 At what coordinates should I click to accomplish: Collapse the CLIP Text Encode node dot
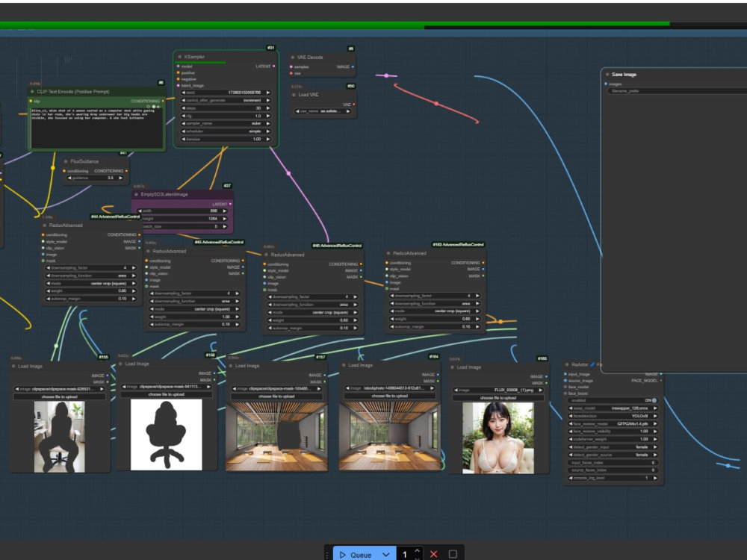[32, 91]
